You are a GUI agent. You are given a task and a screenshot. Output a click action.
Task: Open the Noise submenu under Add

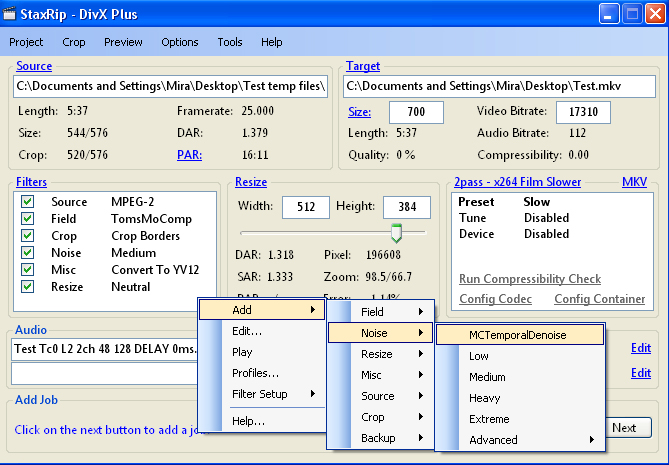(381, 333)
